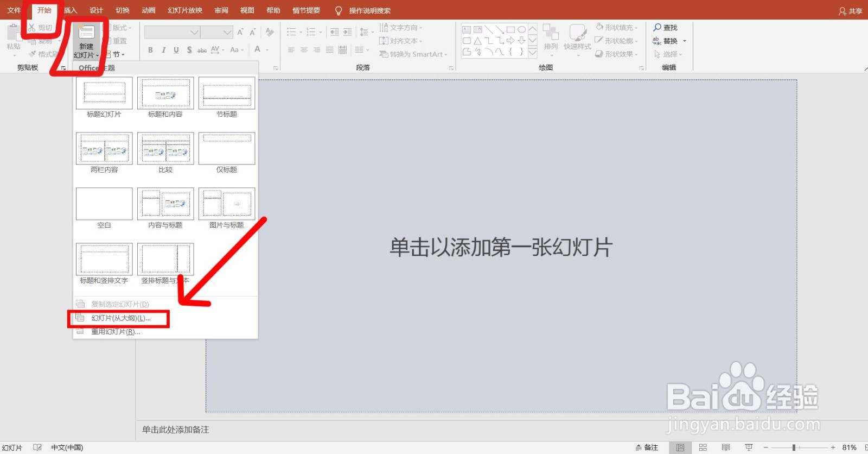This screenshot has width=868, height=454.
Task: Switch to the 切换 (Transitions) tab
Action: click(123, 10)
